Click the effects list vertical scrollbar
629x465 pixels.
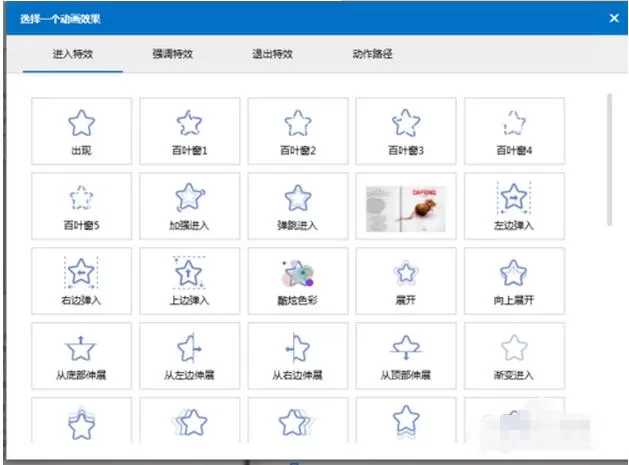pos(610,159)
